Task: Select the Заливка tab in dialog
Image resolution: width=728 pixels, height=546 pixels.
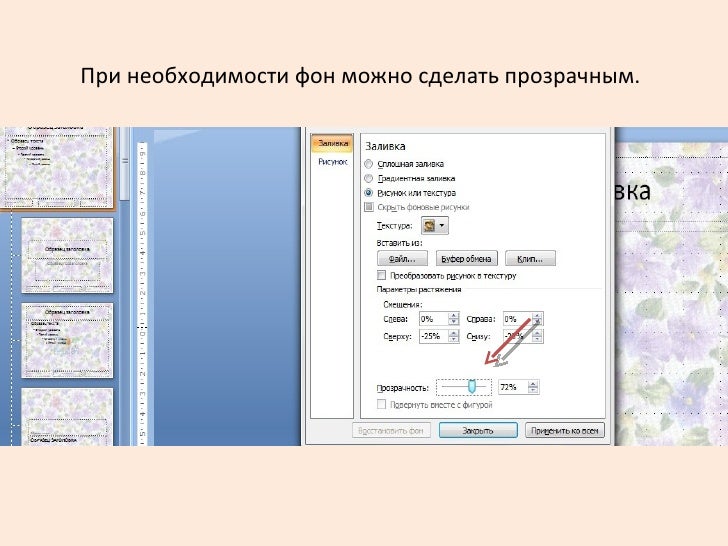Action: [332, 143]
